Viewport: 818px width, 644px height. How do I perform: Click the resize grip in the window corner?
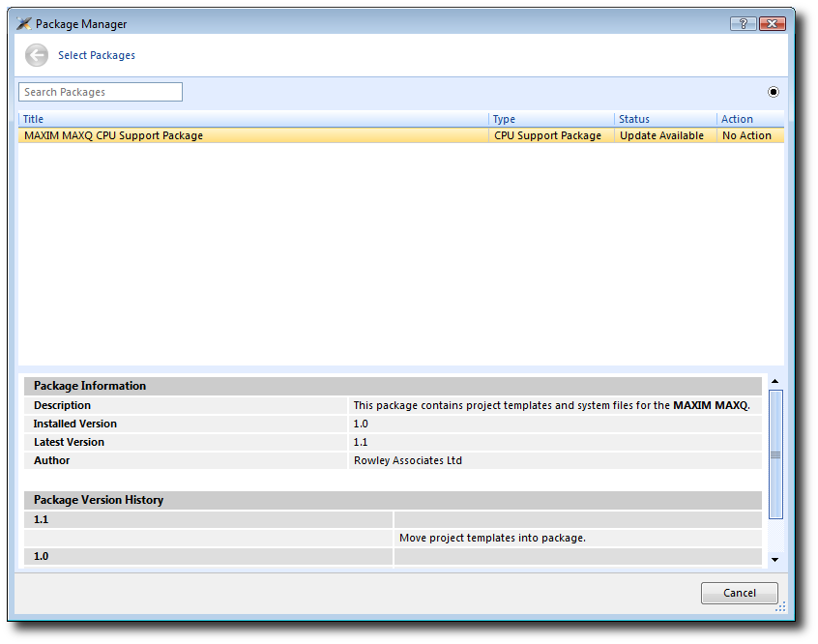(x=780, y=606)
